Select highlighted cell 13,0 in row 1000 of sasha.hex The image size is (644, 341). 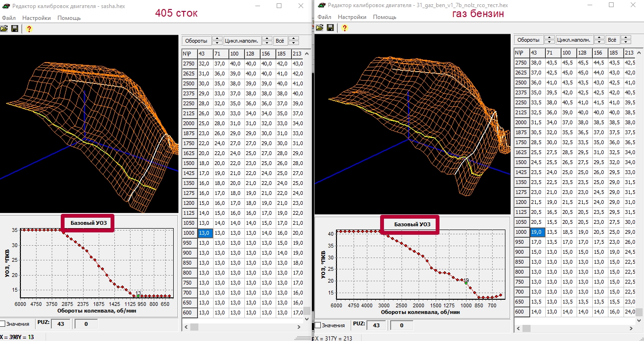point(205,232)
